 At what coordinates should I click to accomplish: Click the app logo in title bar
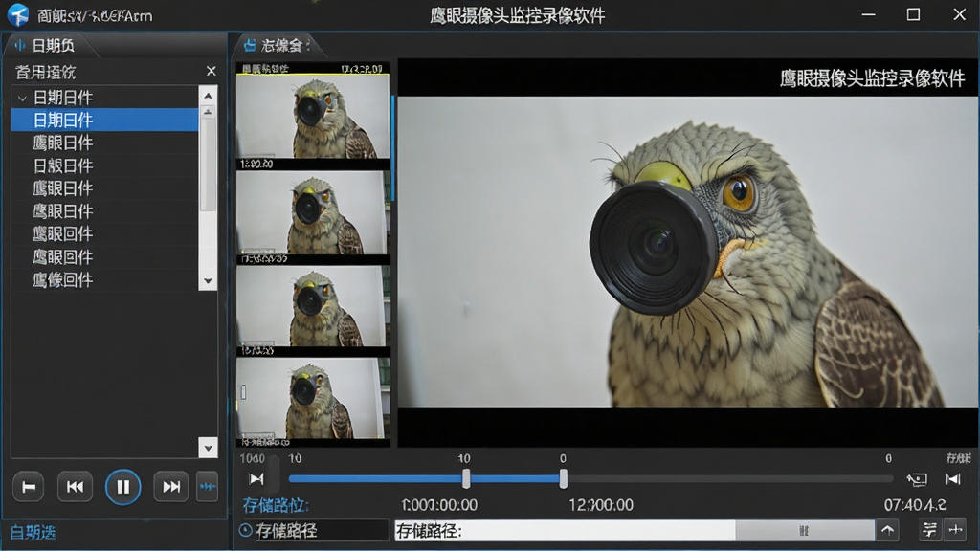tap(17, 15)
